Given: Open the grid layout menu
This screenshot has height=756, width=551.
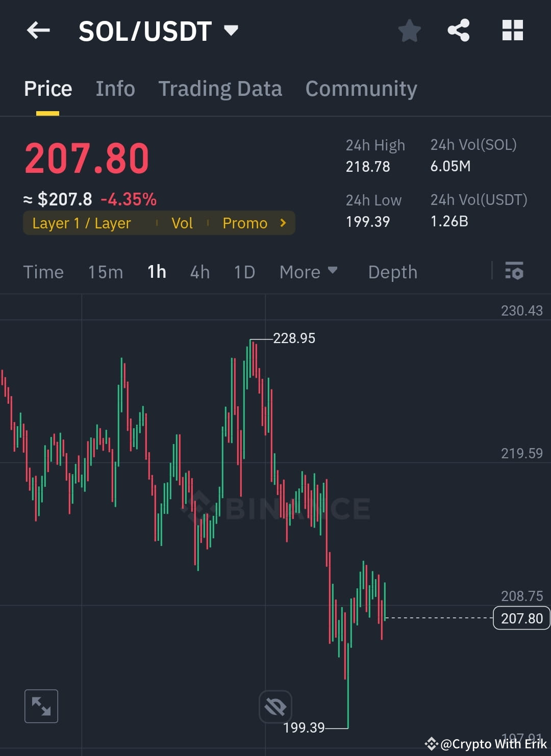Looking at the screenshot, I should 512,31.
